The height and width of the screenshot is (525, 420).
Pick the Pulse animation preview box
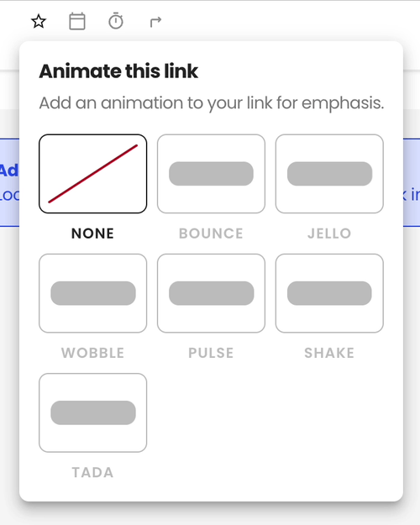[211, 293]
